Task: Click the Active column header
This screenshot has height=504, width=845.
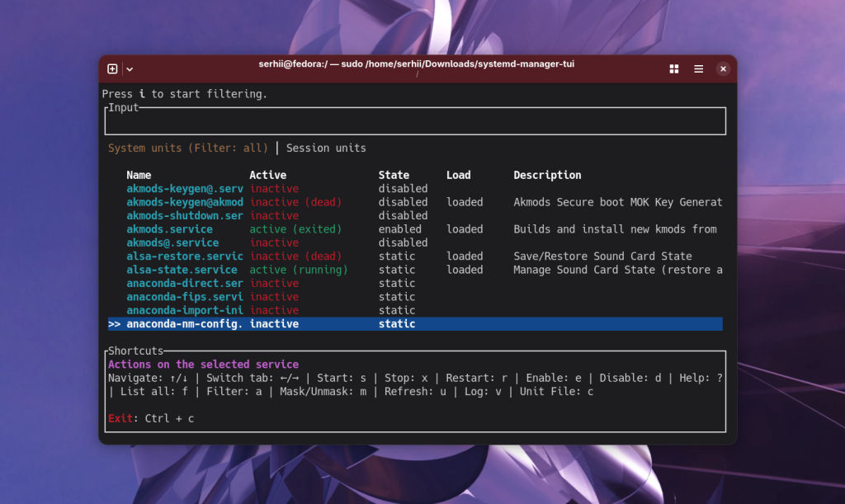Action: click(268, 175)
